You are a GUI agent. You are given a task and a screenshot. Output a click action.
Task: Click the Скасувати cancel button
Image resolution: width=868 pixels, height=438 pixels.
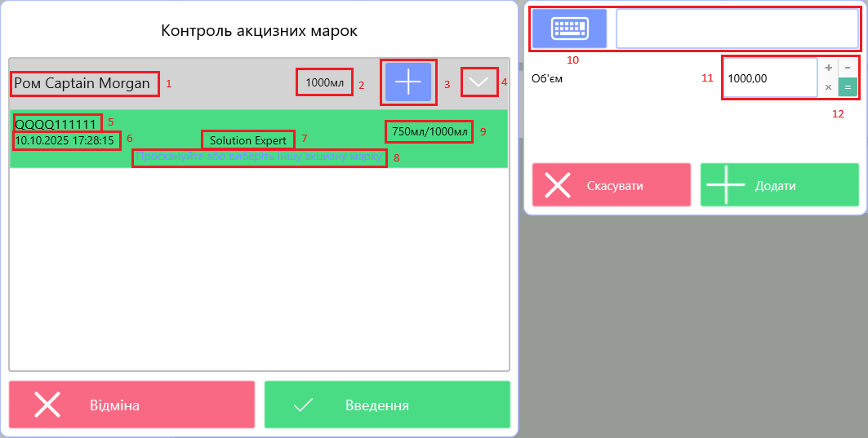[611, 185]
